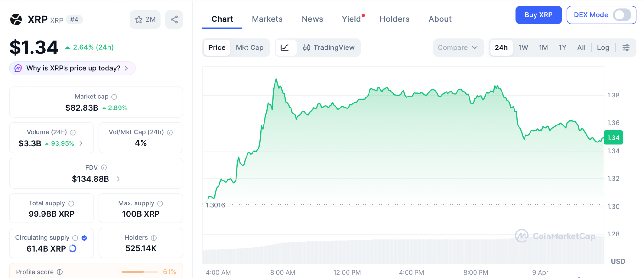Click the Market cap info icon
The height and width of the screenshot is (278, 644).
tap(114, 97)
